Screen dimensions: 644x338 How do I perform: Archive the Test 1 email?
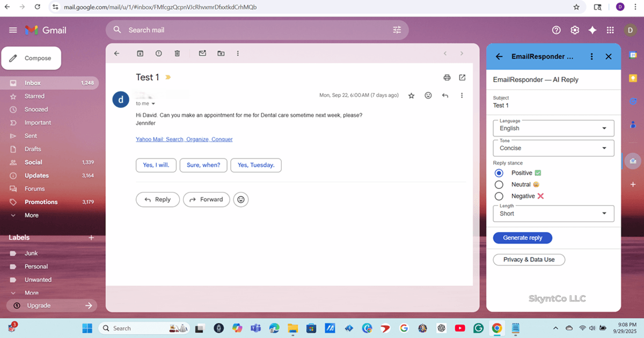140,53
